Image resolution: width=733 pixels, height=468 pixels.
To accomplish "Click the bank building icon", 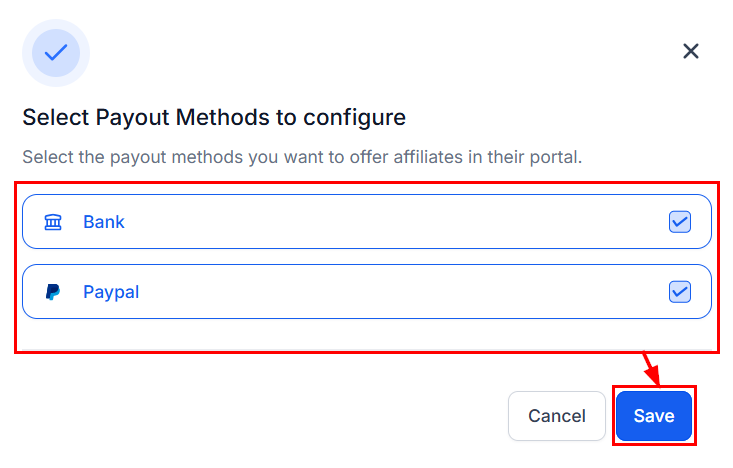I will point(53,222).
